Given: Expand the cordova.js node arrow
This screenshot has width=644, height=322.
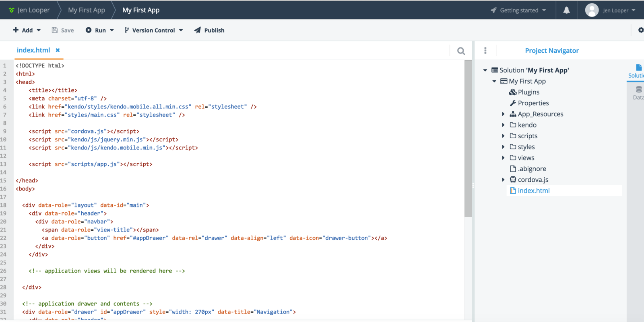Looking at the screenshot, I should pos(503,180).
